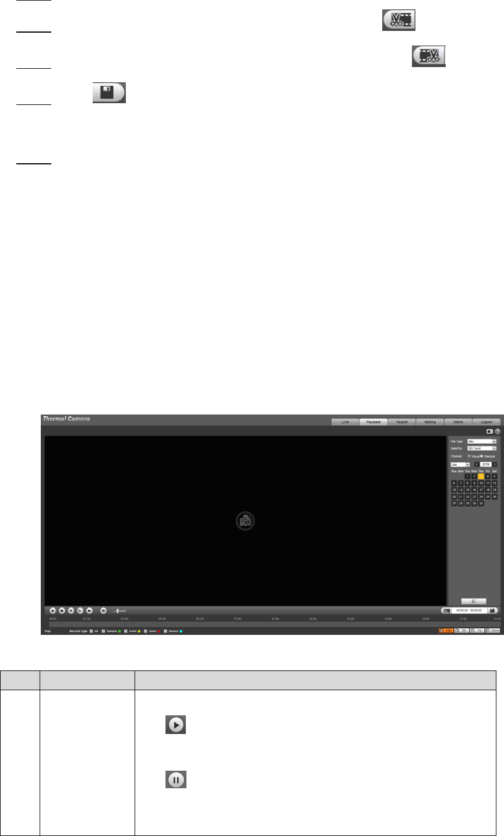
Task: Adjust the volume slider
Action: [x=118, y=611]
